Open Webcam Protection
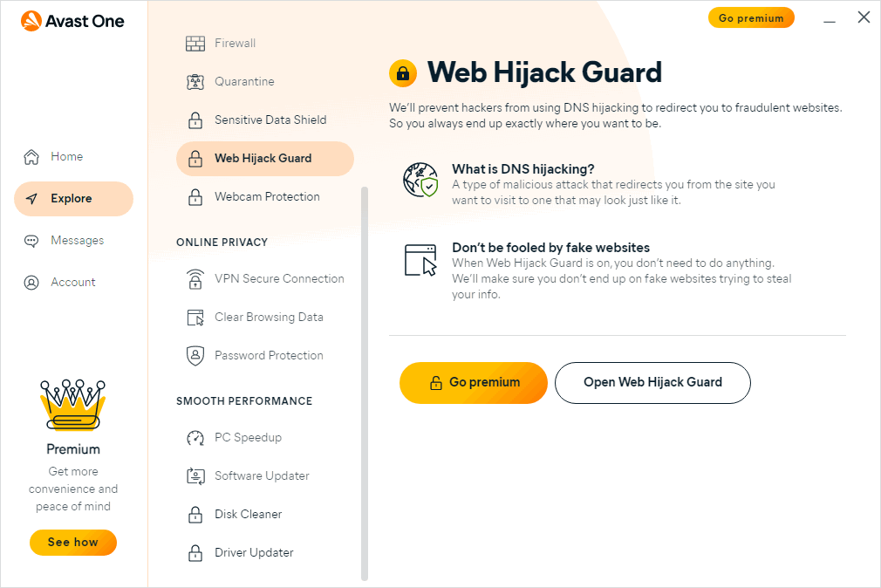The height and width of the screenshot is (588, 881). (265, 197)
